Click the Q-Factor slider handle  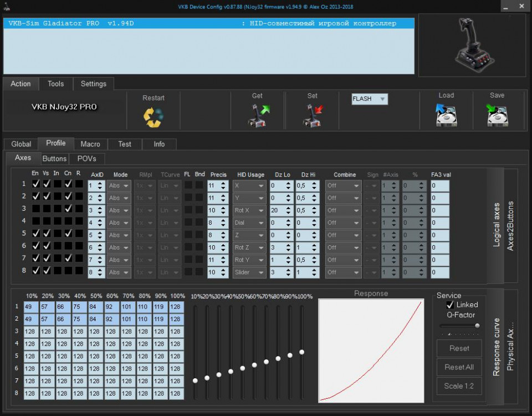click(x=477, y=326)
